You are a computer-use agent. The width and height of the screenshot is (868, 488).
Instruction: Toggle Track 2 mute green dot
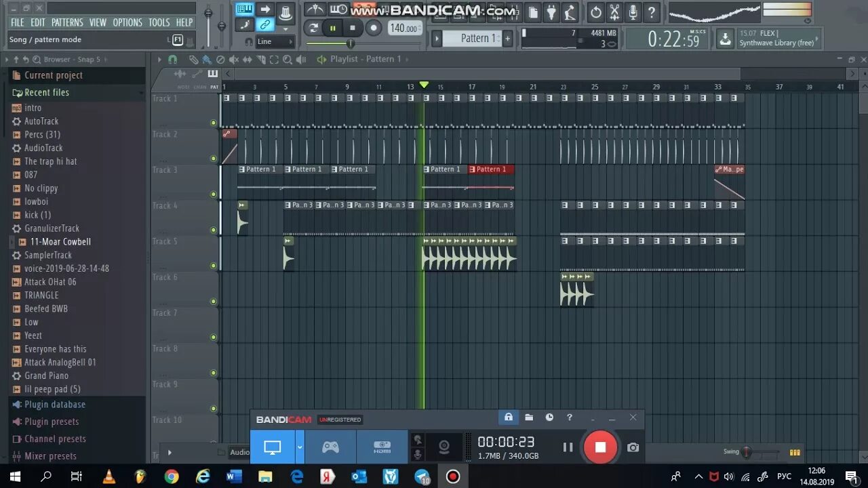coord(214,159)
